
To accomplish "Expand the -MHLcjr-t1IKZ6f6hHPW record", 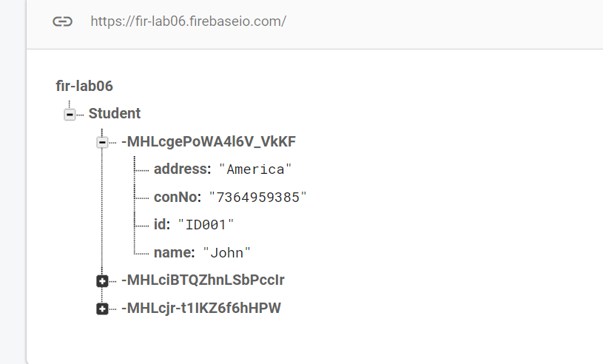I will click(x=102, y=309).
